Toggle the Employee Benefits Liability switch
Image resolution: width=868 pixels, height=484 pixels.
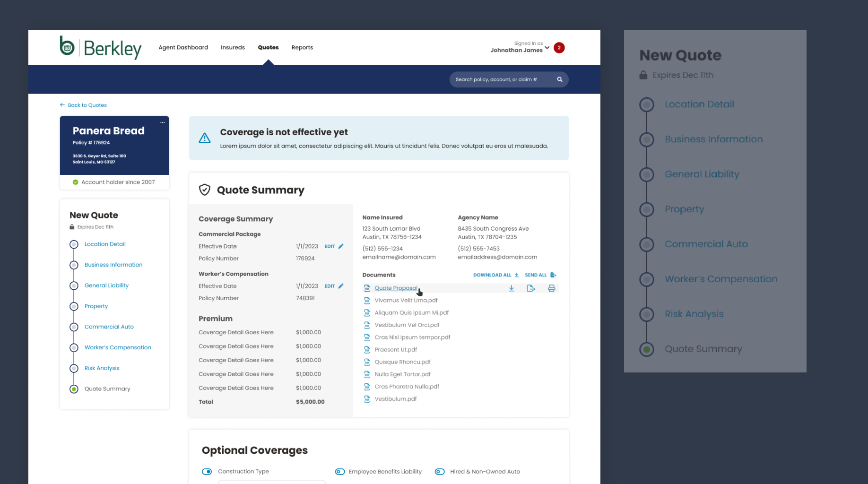(340, 472)
